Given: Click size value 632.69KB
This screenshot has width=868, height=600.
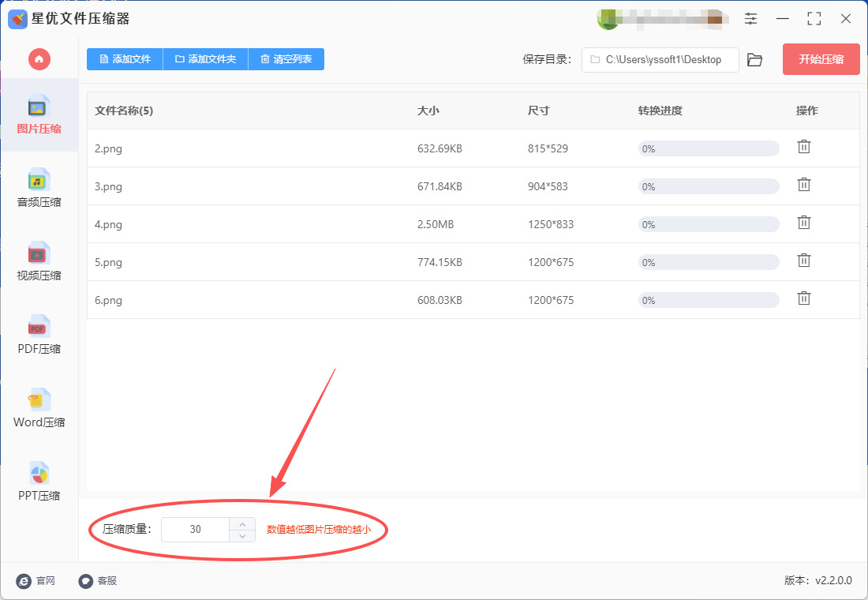Looking at the screenshot, I should (x=440, y=148).
